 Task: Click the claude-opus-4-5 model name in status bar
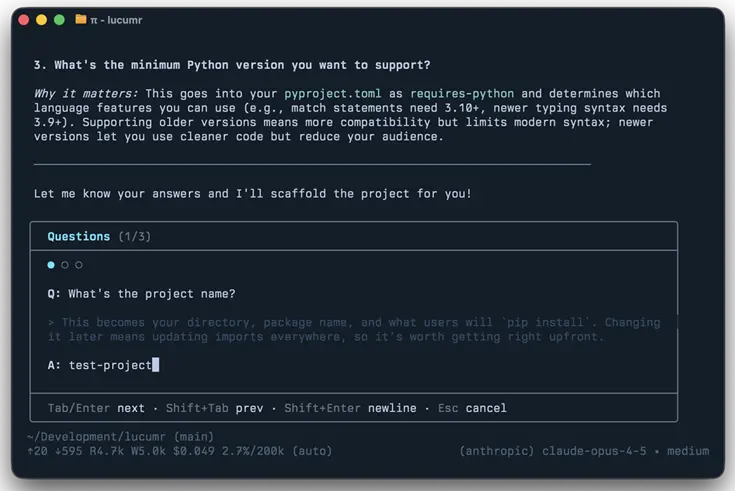click(590, 451)
